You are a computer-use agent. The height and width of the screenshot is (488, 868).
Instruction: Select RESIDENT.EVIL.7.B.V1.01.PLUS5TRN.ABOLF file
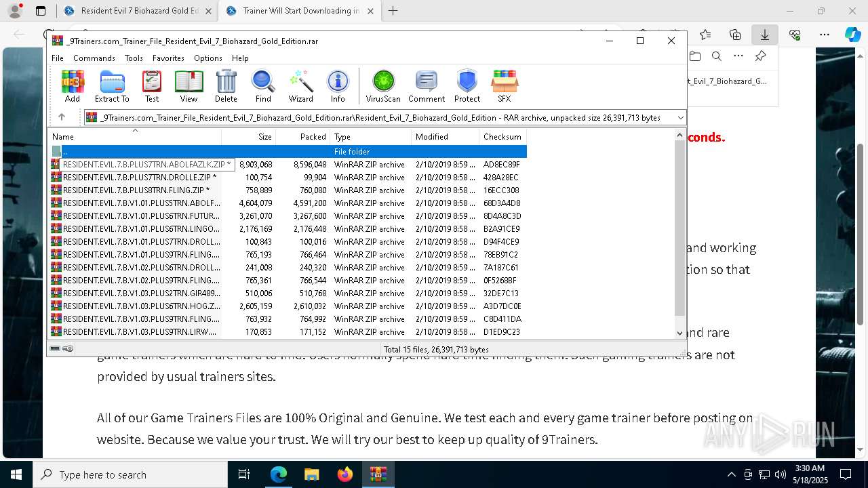(288, 203)
